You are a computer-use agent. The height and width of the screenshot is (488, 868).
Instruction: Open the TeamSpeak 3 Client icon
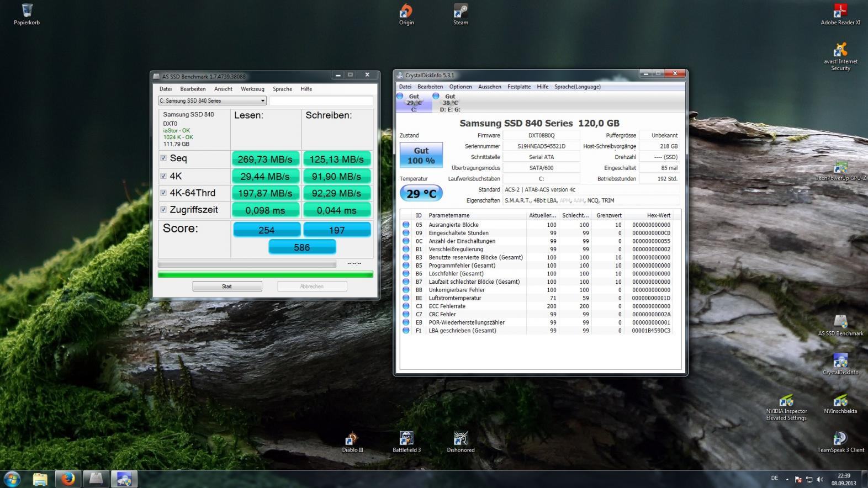840,439
